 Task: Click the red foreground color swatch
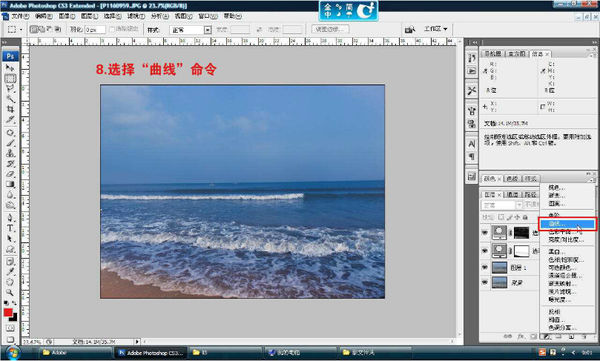tap(8, 313)
